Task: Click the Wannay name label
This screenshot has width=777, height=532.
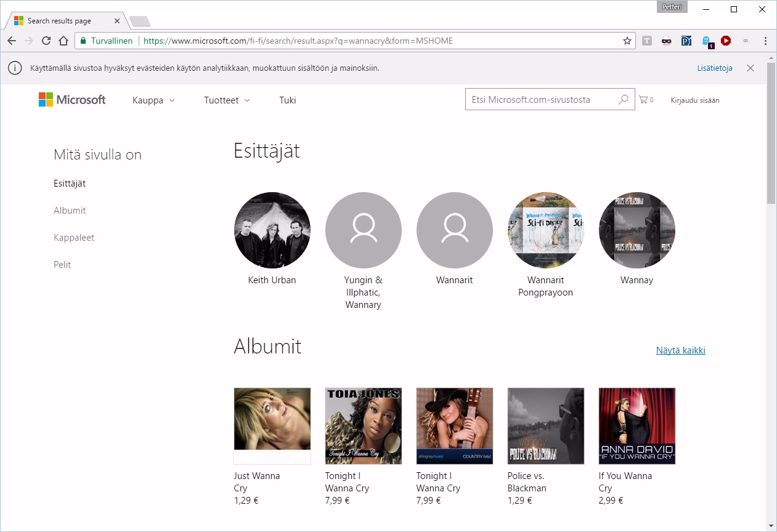Action: (637, 280)
